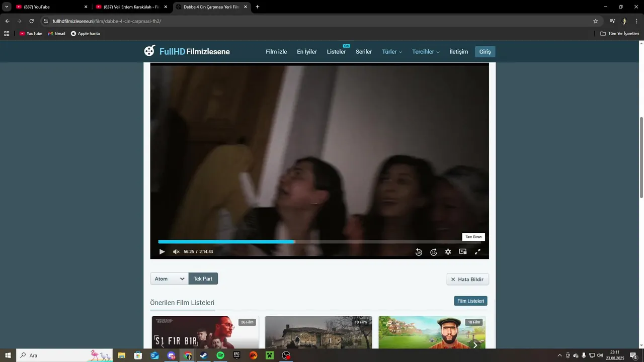The height and width of the screenshot is (362, 644).
Task: Open the Apple harita bookmark
Action: coord(85,33)
